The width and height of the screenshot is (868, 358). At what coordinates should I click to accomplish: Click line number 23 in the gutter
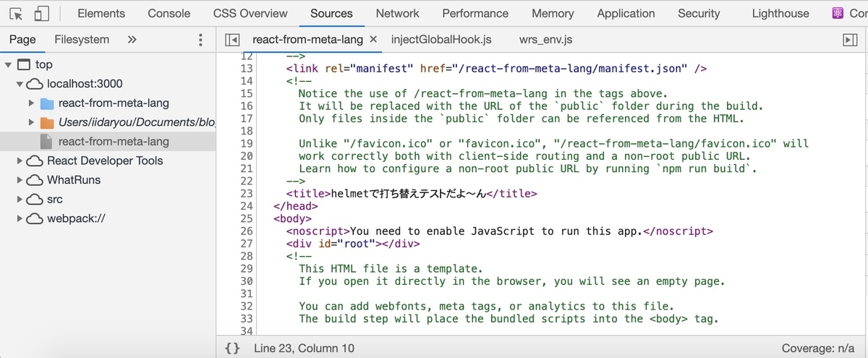pyautogui.click(x=245, y=194)
